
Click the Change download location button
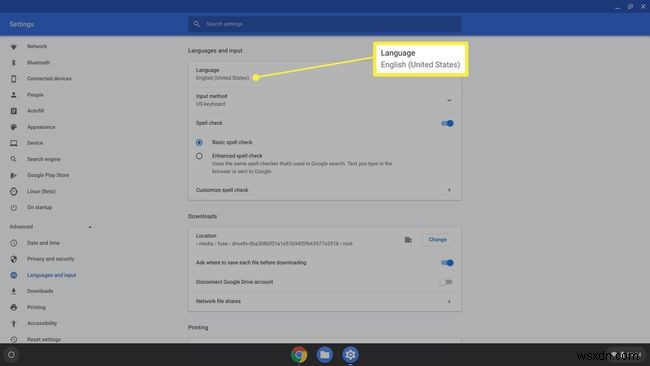click(437, 240)
